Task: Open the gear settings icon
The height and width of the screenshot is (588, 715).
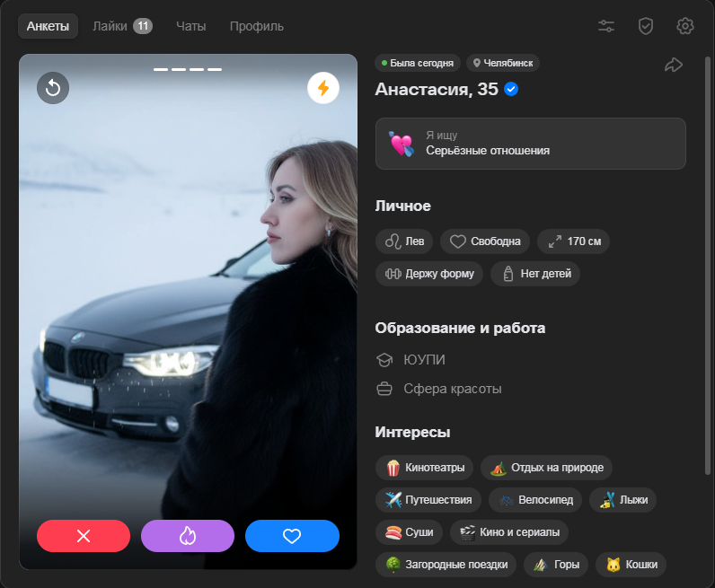Action: 685,26
